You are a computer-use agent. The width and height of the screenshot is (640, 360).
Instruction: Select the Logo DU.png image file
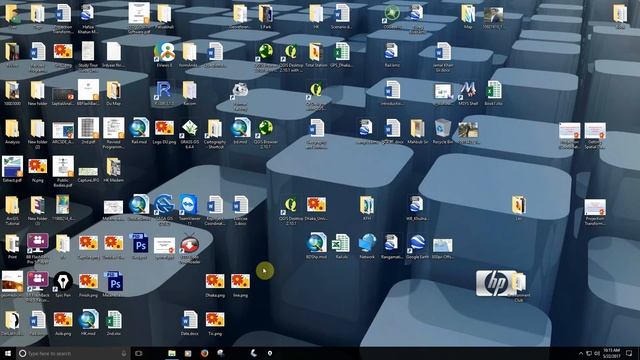pos(164,129)
